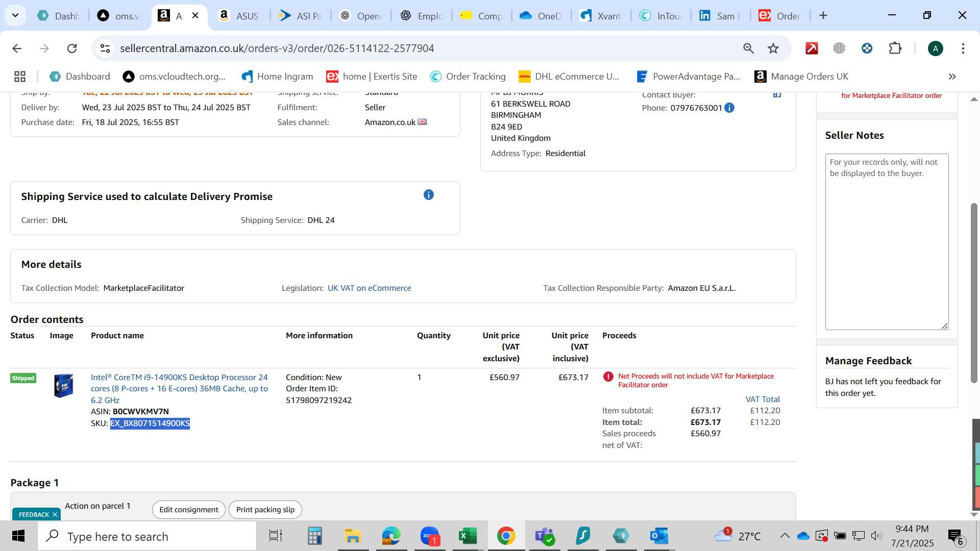This screenshot has height=551, width=980.
Task: Open the Order Tracking bookmark
Action: pos(468,77)
